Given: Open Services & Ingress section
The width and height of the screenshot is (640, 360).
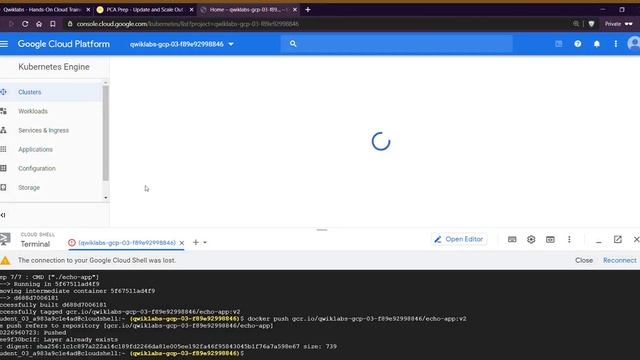Looking at the screenshot, I should (43, 130).
